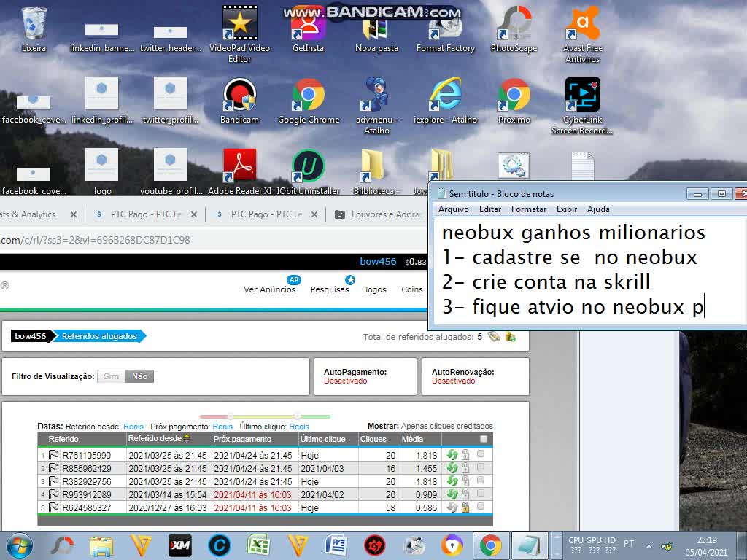Viewport: 747px width, 560px height.
Task: Click the Próx.pagamento column header
Action: click(x=242, y=439)
